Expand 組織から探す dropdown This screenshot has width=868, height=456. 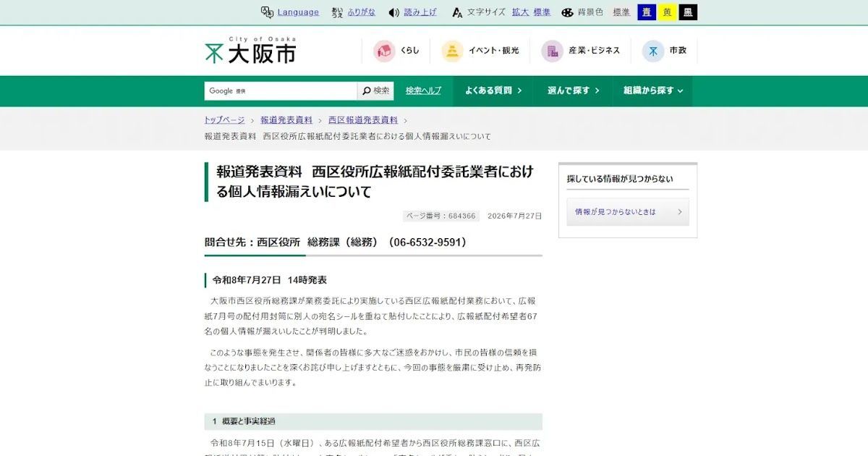652,90
